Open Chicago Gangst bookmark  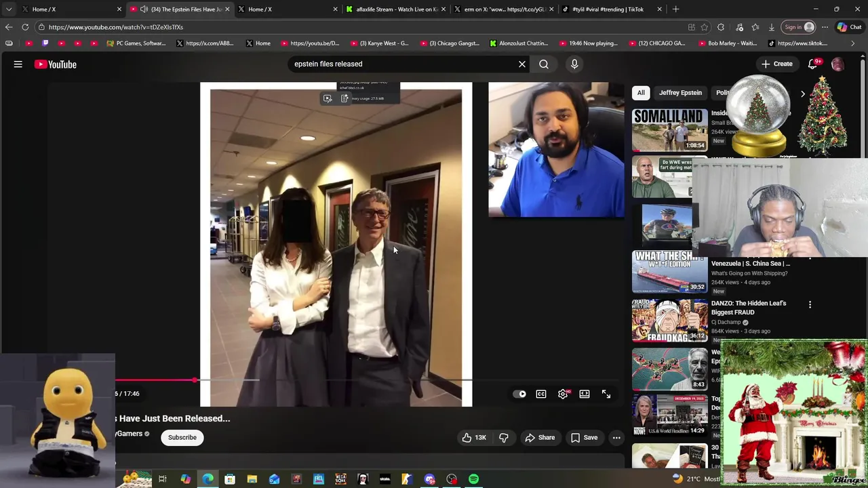(x=450, y=43)
